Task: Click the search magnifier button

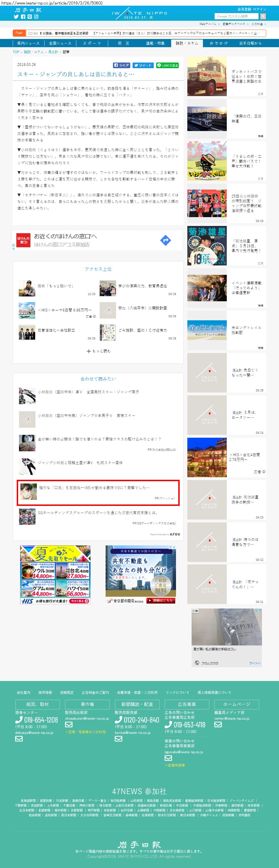Action: [263, 16]
